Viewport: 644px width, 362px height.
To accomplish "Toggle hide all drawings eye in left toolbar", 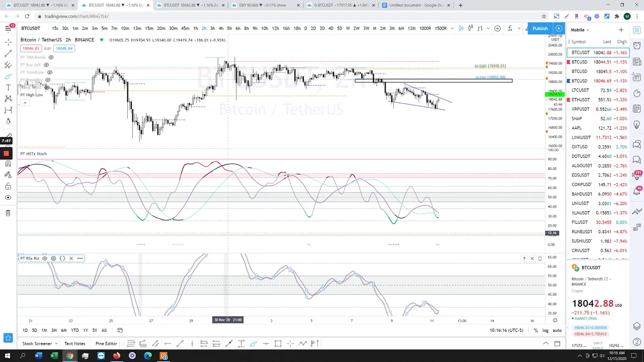I will 8,198.
